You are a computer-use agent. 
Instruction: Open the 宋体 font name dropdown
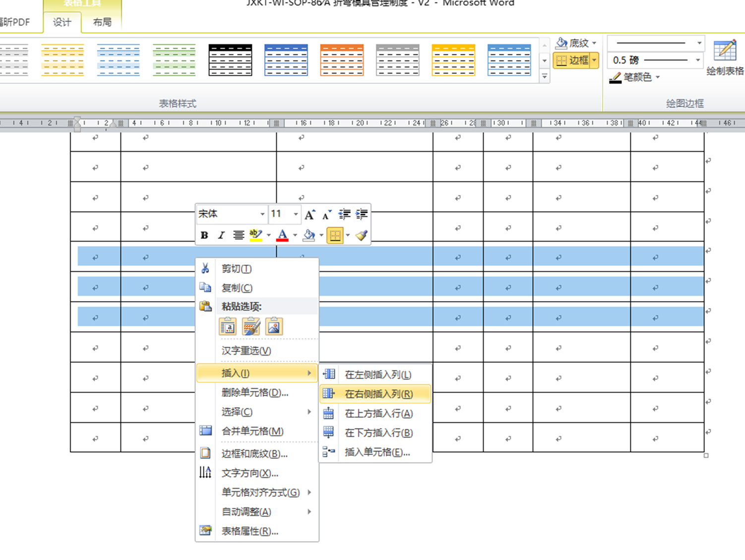pos(262,214)
